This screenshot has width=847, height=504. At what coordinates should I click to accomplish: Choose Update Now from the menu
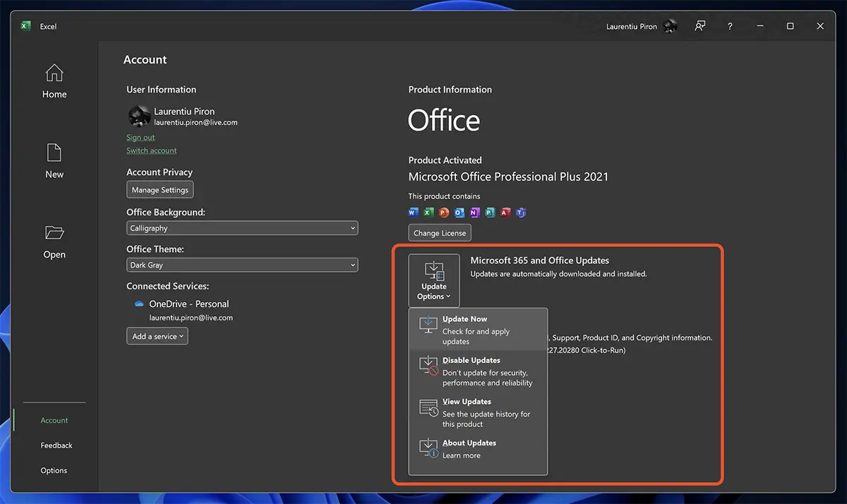tap(478, 330)
